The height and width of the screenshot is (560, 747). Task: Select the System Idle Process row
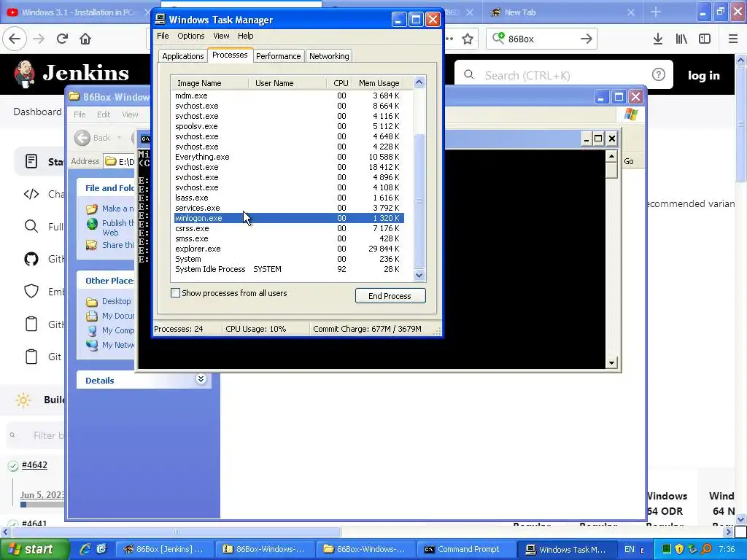tap(289, 269)
